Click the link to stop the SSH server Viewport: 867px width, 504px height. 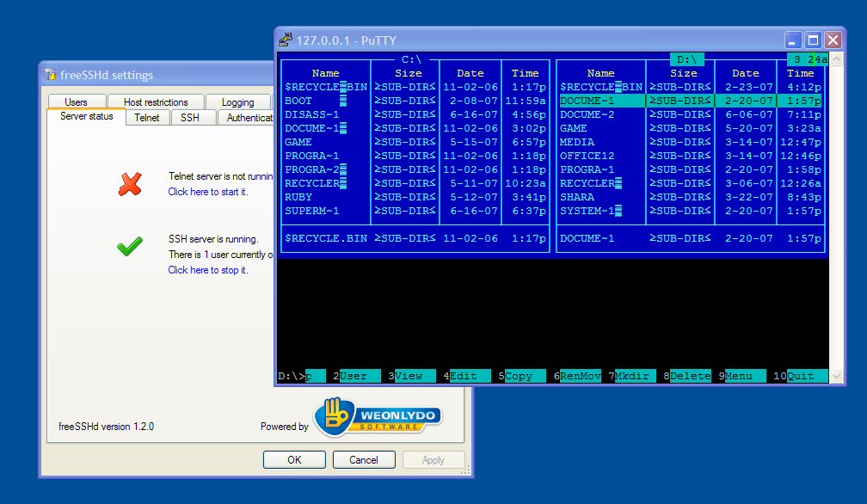[x=208, y=270]
